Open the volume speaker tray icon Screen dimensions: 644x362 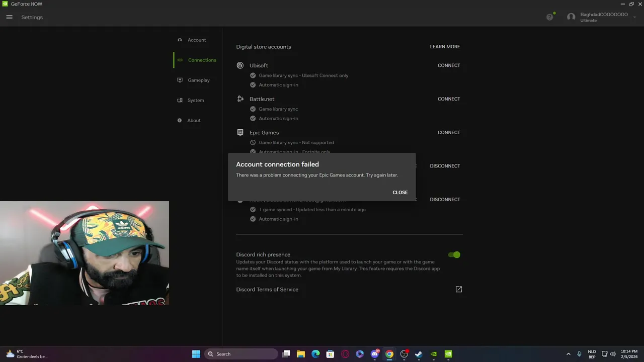coord(612,354)
